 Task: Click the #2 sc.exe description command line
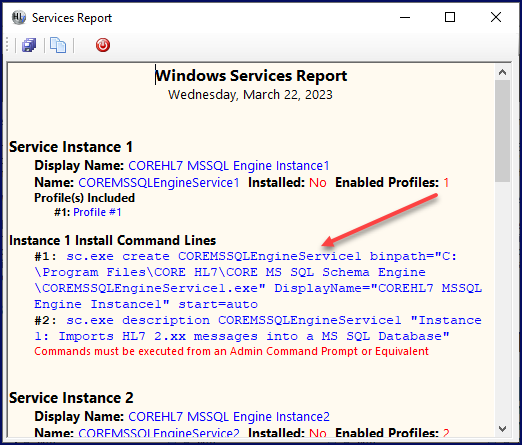click(258, 328)
